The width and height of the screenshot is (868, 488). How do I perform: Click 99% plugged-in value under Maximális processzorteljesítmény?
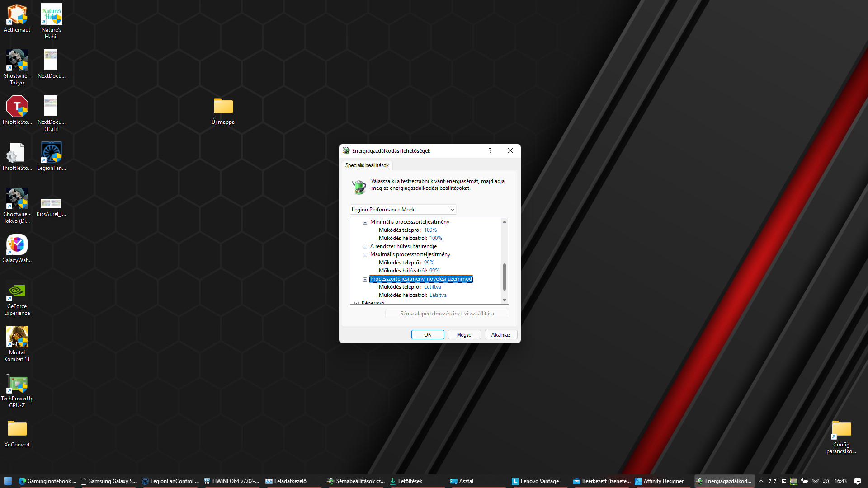tap(434, 271)
